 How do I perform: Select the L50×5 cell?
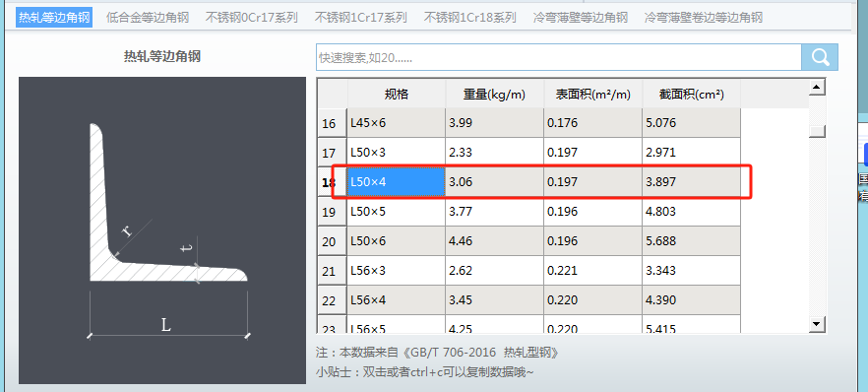[397, 211]
